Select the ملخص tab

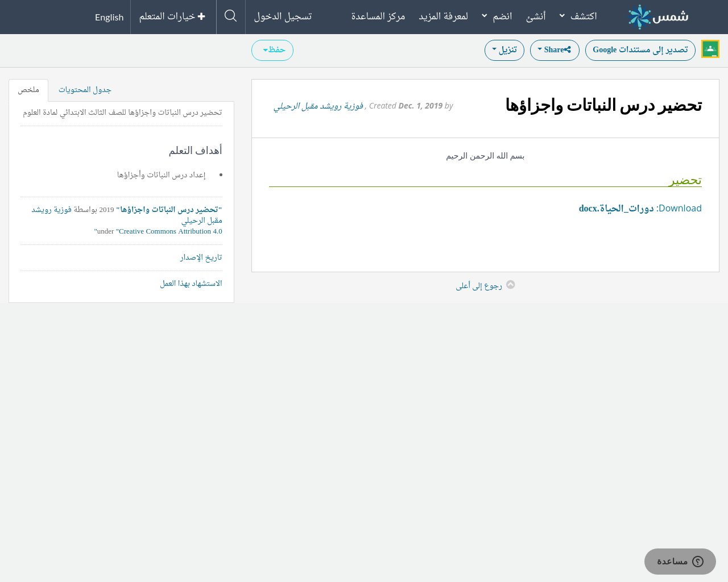click(x=28, y=90)
